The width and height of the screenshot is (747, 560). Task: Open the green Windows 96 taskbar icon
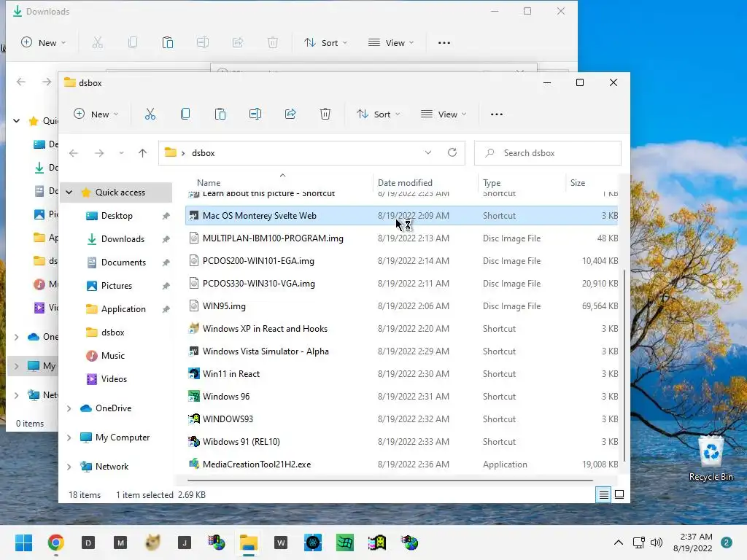[x=345, y=542]
